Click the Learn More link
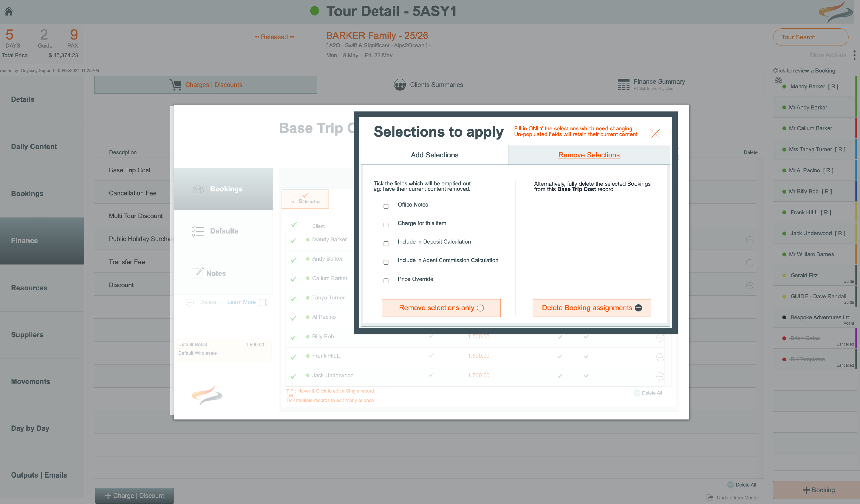This screenshot has height=504, width=860. click(x=241, y=302)
